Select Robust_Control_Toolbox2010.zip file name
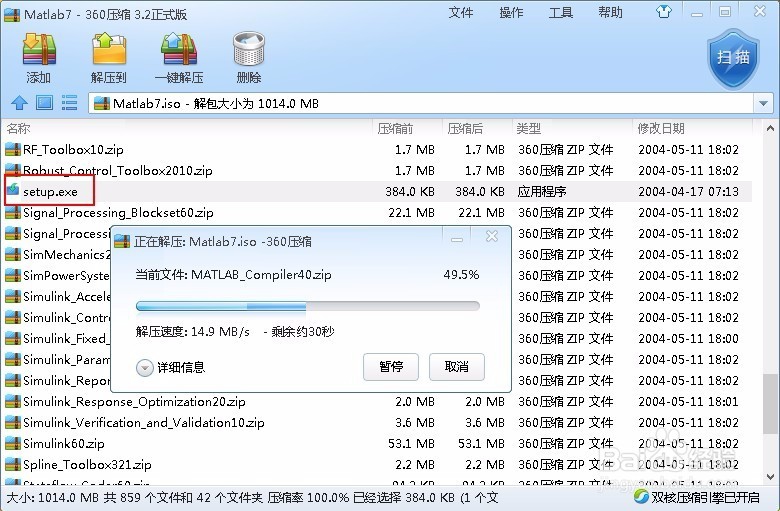The height and width of the screenshot is (511, 780). tap(118, 171)
